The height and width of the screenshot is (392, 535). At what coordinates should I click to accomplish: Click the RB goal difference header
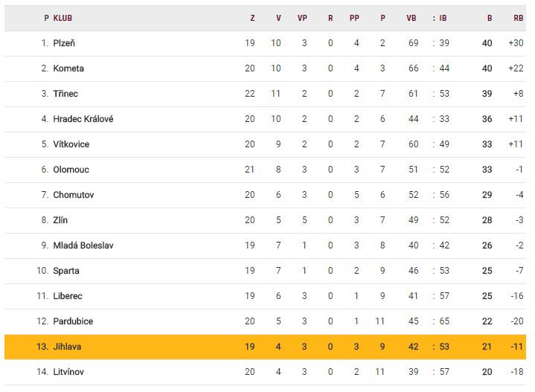[x=518, y=18]
